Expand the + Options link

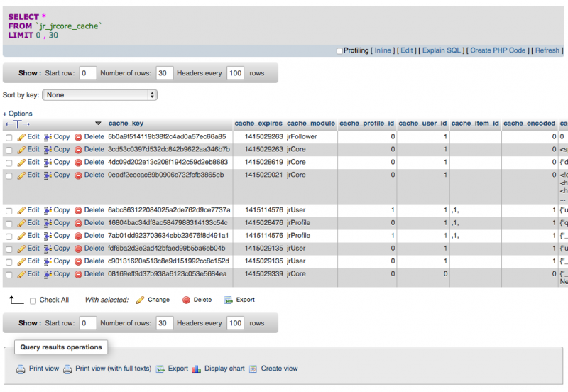coord(18,114)
